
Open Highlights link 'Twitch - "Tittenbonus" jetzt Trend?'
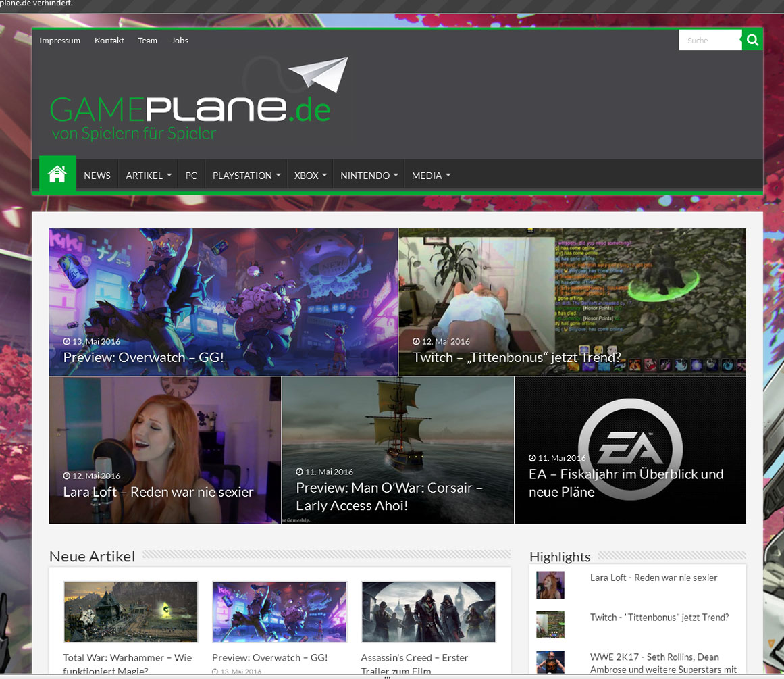660,618
